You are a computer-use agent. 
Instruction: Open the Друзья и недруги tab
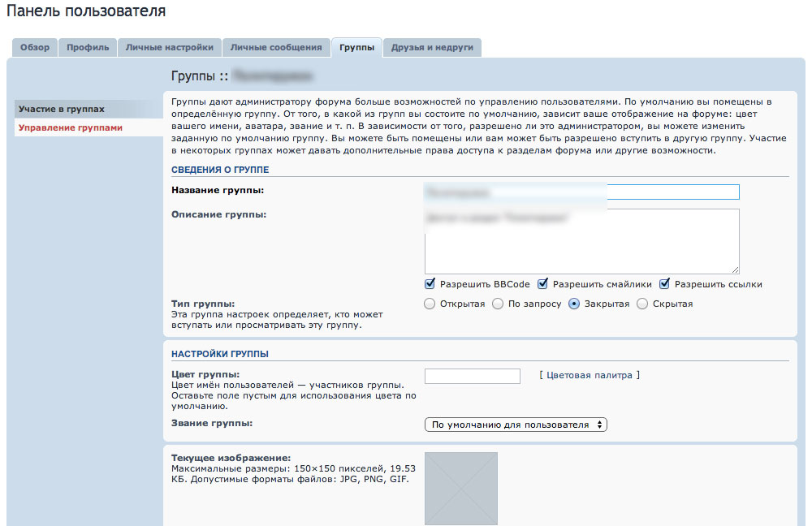(432, 47)
